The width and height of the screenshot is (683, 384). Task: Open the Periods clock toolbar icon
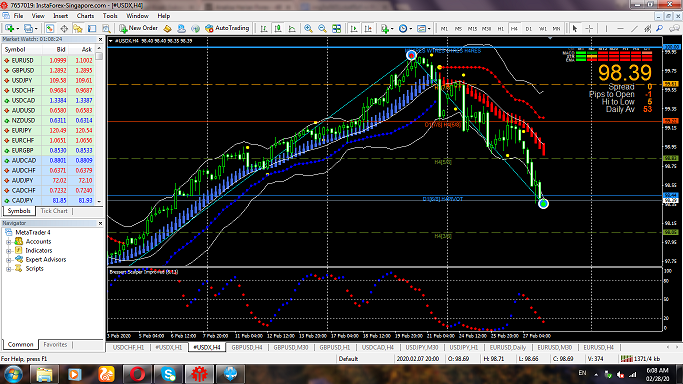(403, 28)
